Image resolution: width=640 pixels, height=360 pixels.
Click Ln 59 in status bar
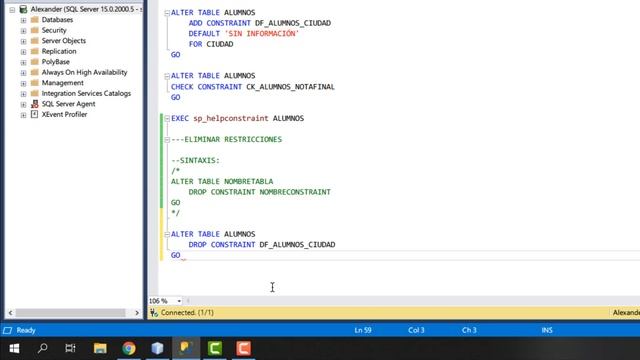click(x=363, y=330)
